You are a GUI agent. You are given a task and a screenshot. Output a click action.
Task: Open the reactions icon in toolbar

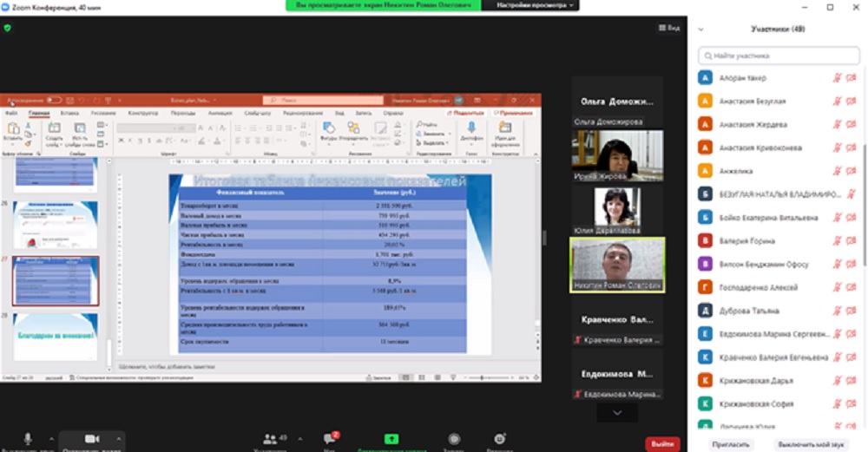[x=500, y=440]
